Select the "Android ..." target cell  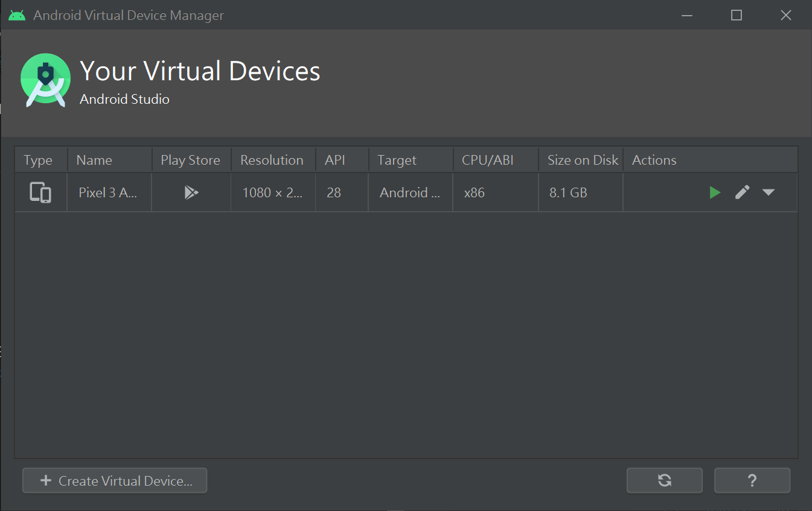click(411, 192)
